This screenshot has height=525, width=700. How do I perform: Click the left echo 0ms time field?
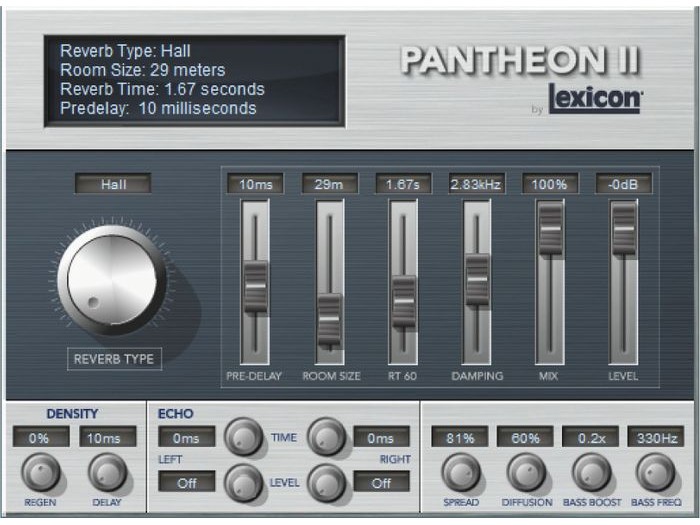[187, 438]
